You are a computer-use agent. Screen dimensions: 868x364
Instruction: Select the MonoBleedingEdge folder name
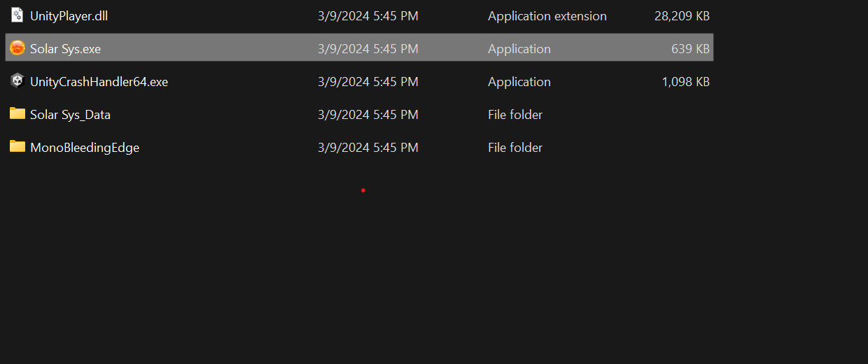click(x=85, y=148)
